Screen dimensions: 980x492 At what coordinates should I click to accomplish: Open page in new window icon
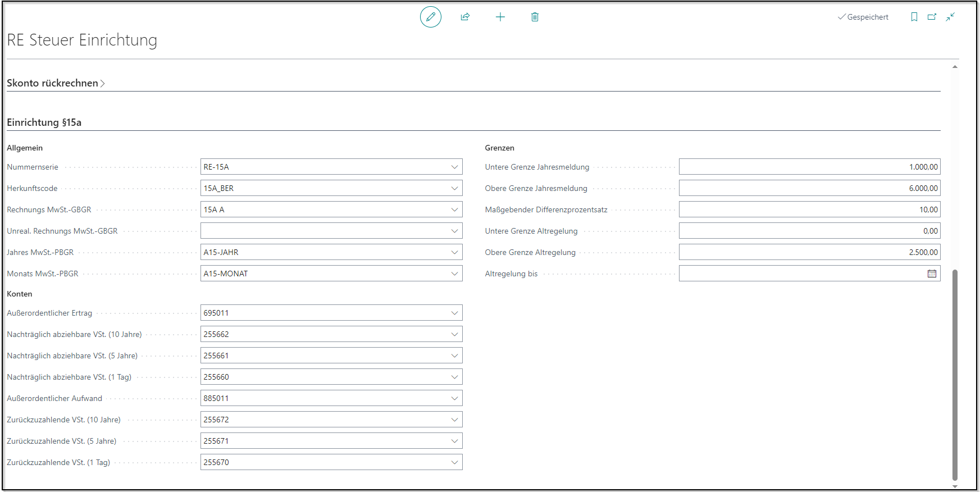pyautogui.click(x=932, y=17)
